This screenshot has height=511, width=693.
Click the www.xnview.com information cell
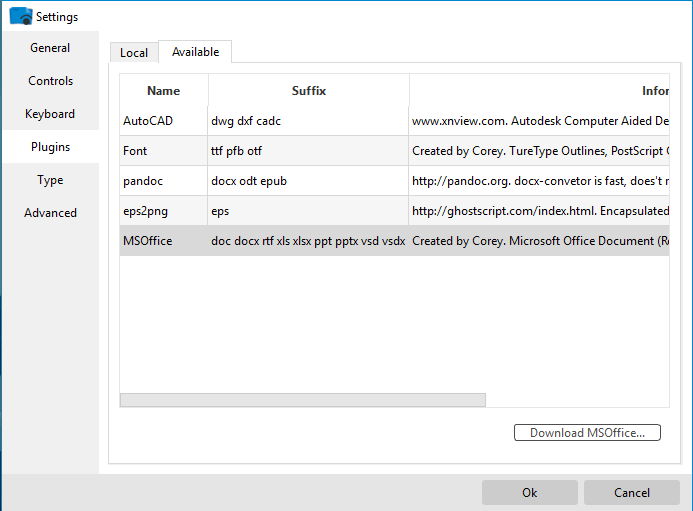click(x=539, y=121)
